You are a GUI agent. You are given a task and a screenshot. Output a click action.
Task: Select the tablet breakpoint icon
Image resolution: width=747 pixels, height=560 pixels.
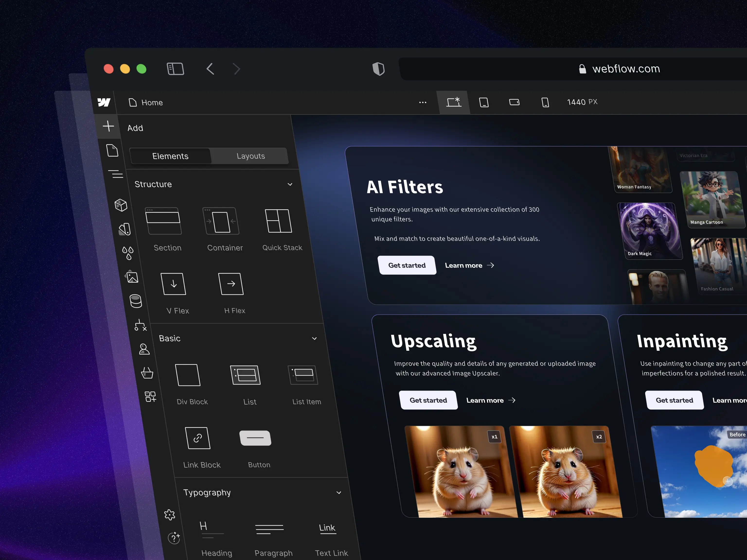coord(484,102)
